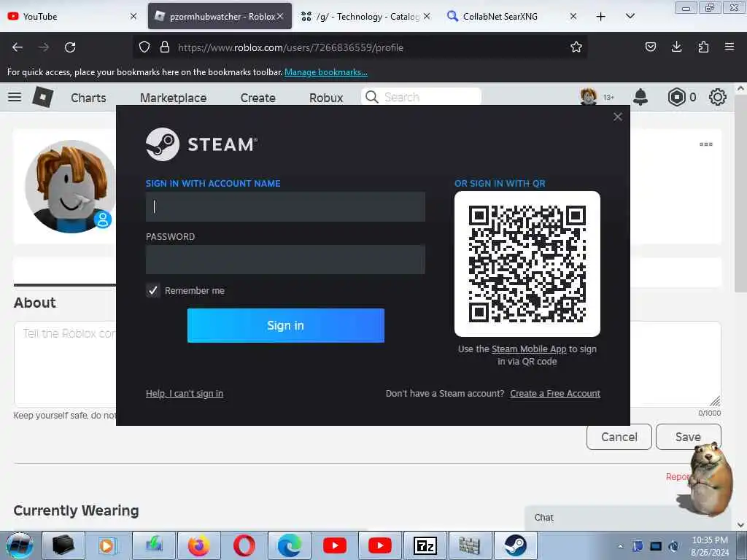Expand the list all tabs chevron

pos(630,16)
